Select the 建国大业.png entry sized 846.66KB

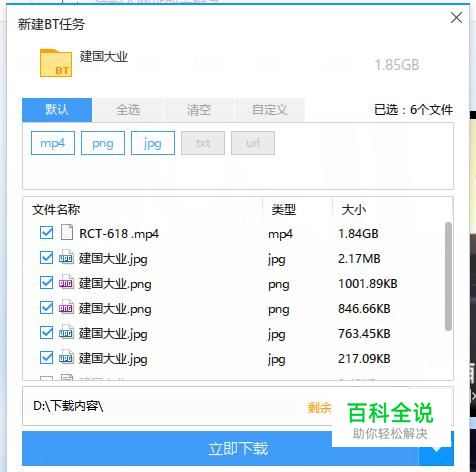pos(115,309)
